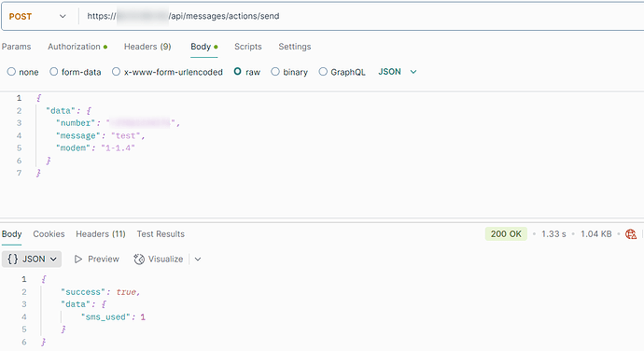Expand the JSON body format dropdown
This screenshot has width=644, height=351.
[398, 72]
